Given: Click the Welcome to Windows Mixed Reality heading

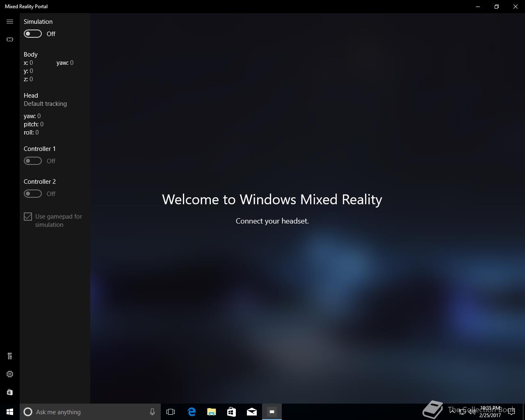Looking at the screenshot, I should (272, 199).
